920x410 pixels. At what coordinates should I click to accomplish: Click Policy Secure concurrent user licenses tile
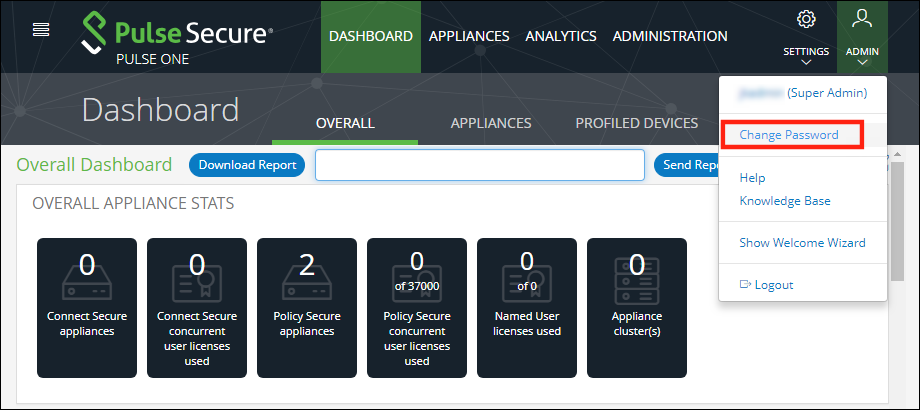coord(417,308)
